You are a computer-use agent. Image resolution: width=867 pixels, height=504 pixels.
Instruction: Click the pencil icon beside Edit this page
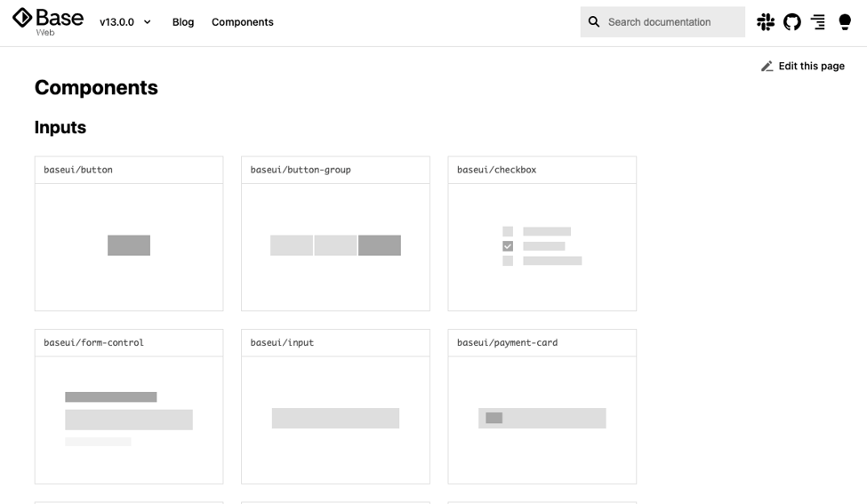tap(767, 67)
